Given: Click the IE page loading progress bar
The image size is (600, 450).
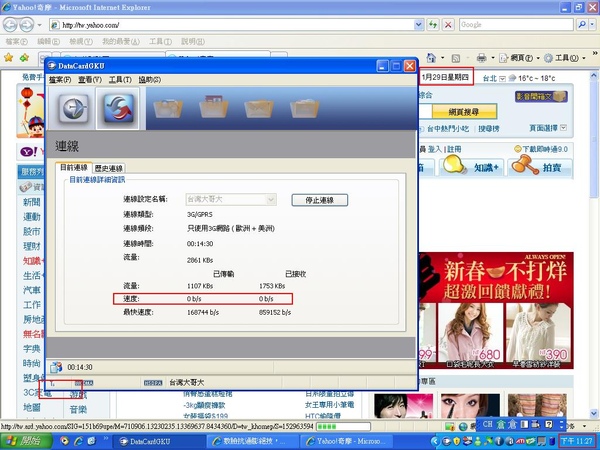Looking at the screenshot, I should pos(342,426).
